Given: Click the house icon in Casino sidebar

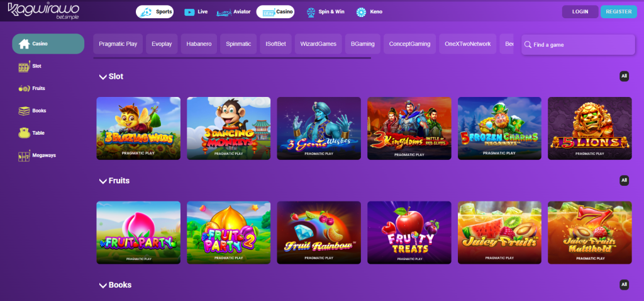Looking at the screenshot, I should pyautogui.click(x=25, y=43).
